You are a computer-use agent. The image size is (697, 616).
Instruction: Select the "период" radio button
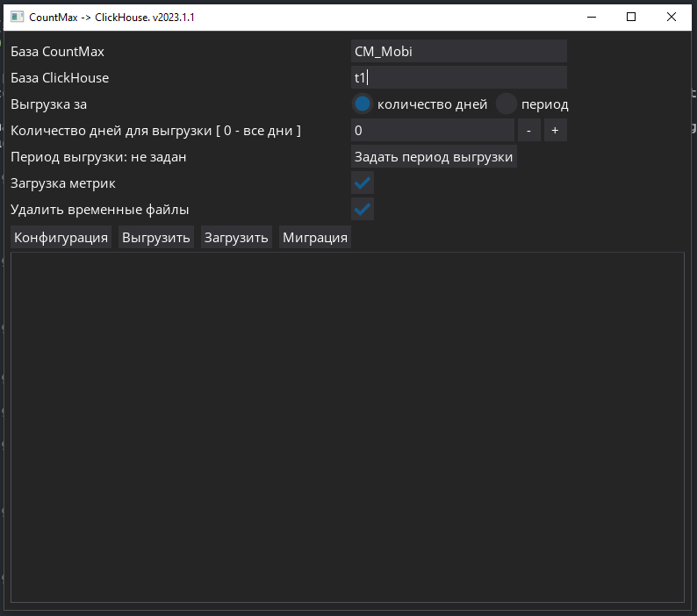[x=506, y=104]
